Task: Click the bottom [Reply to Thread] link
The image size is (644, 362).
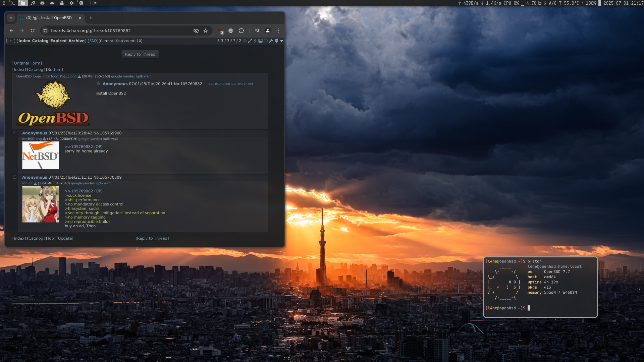Action: pos(152,238)
